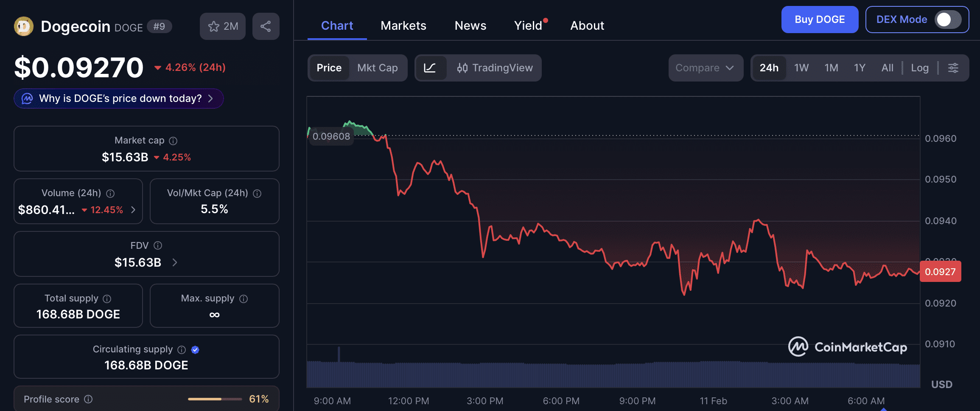Select the line chart icon view

pos(430,68)
